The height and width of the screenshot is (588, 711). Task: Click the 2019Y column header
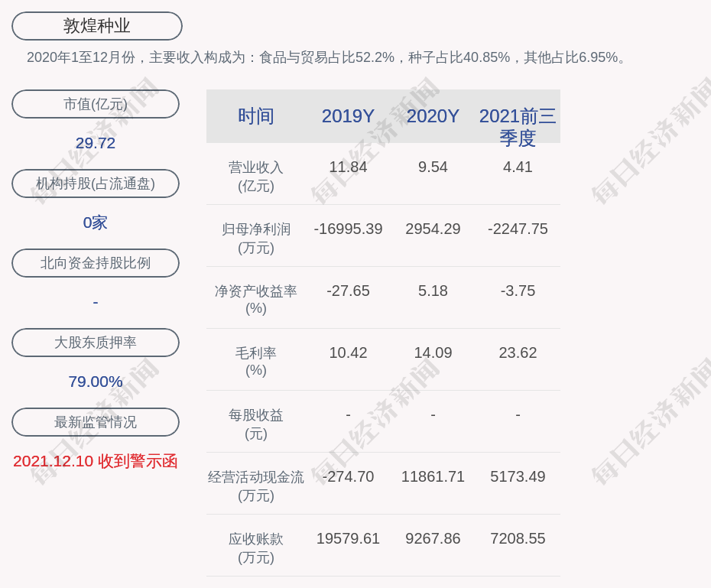click(348, 116)
